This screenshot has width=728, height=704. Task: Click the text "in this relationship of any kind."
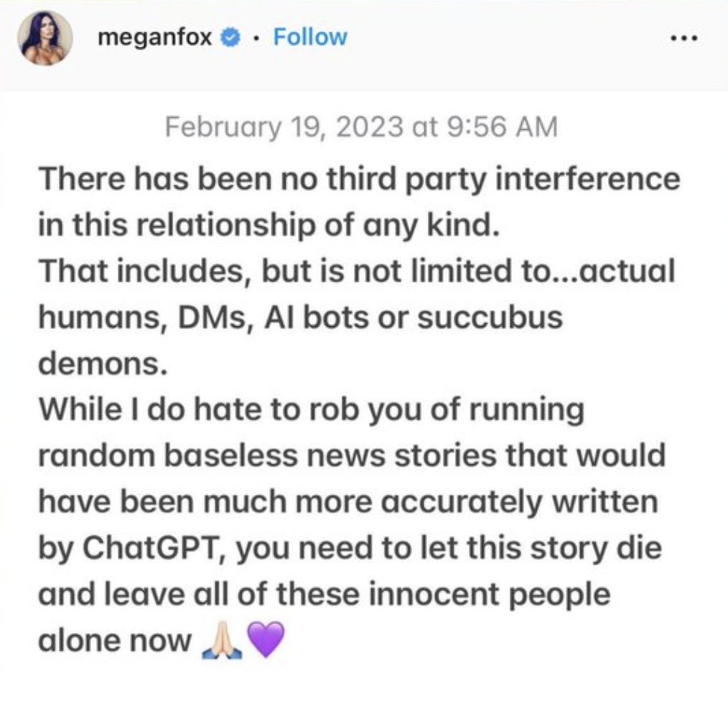pos(267,225)
